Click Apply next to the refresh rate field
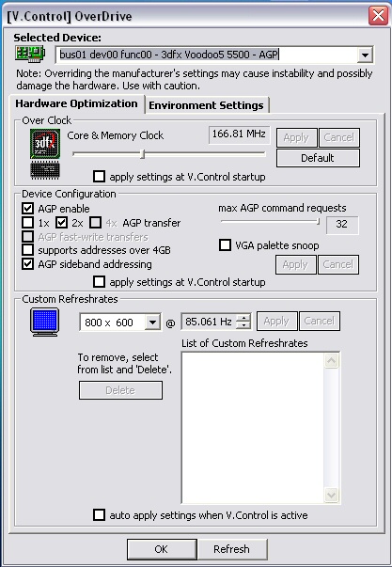This screenshot has height=567, width=392. 276,321
